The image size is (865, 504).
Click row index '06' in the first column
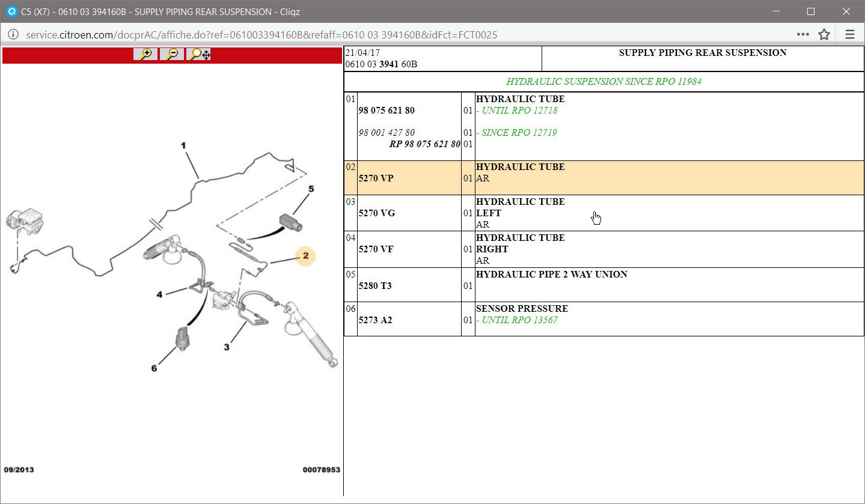[x=350, y=309]
